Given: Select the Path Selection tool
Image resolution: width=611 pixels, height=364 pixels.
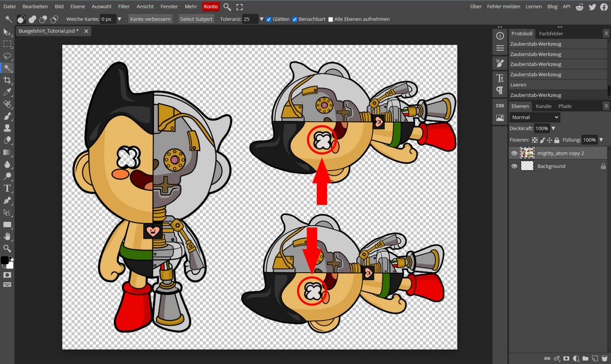Looking at the screenshot, I should (x=7, y=212).
